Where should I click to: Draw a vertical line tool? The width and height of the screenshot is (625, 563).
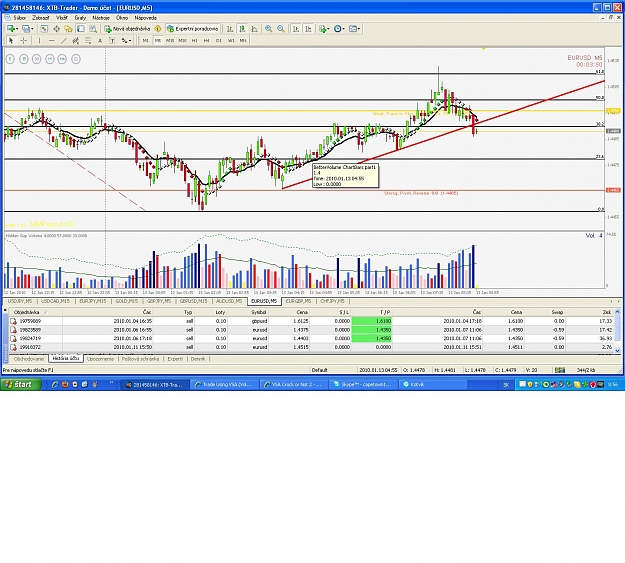coord(39,40)
